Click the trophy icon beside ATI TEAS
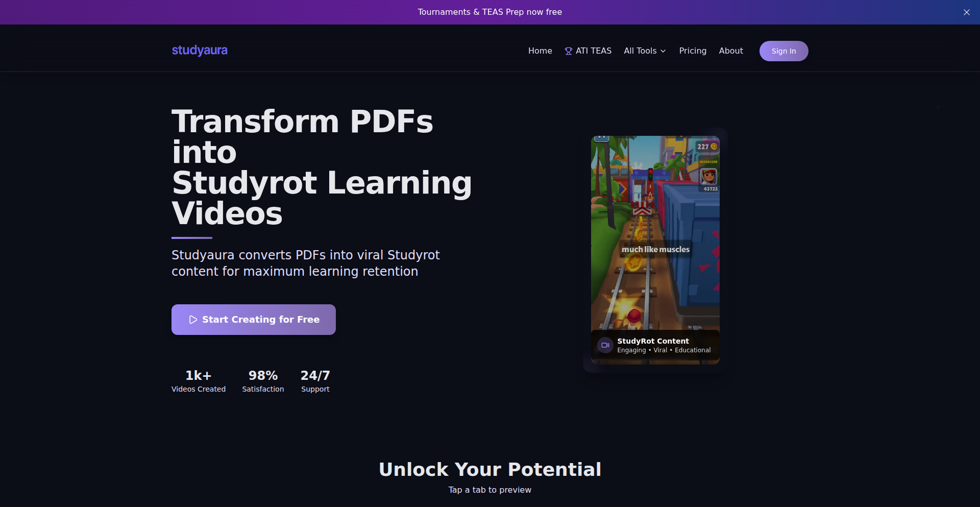 (569, 51)
